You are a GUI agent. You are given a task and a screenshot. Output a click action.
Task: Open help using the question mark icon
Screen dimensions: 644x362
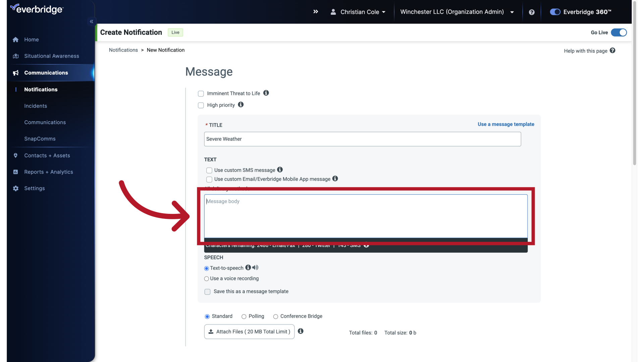[x=532, y=12]
